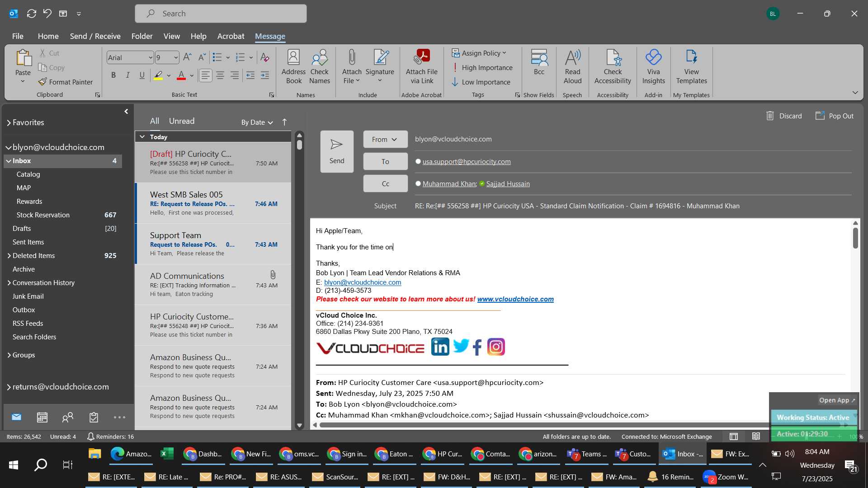
Task: Click Increase Font Size icon
Action: [x=188, y=57]
